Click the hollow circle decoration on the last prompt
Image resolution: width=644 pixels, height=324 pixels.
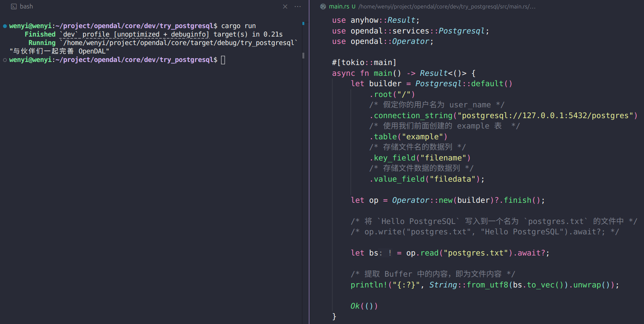(x=5, y=60)
